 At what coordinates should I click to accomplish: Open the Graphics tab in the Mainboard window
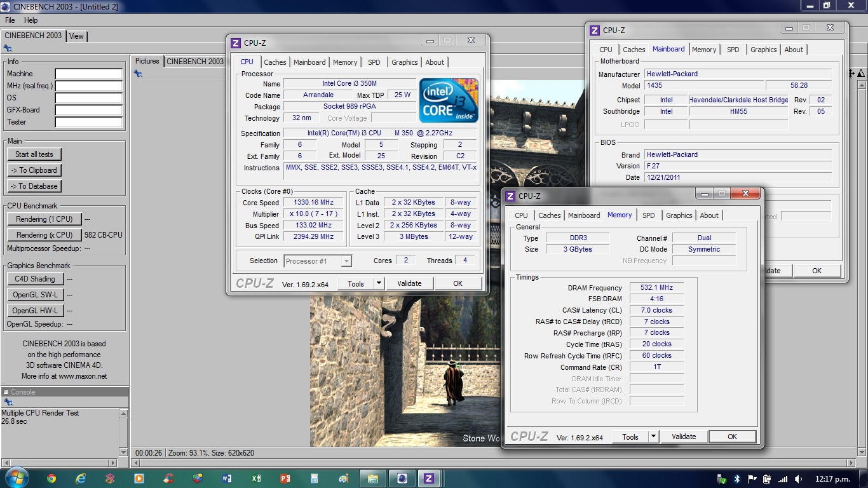pos(764,50)
